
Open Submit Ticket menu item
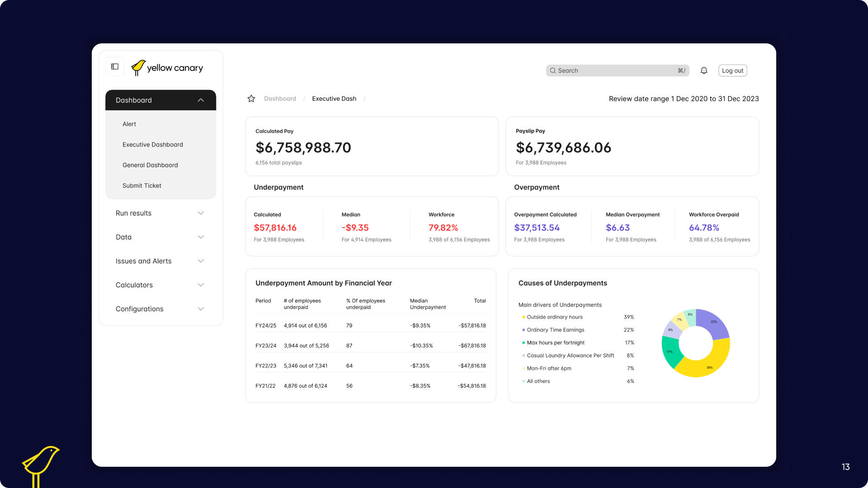coord(142,186)
